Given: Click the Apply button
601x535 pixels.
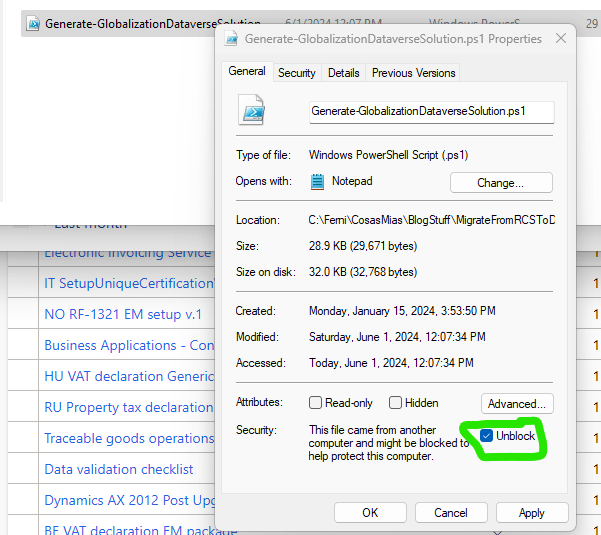Looking at the screenshot, I should (531, 512).
